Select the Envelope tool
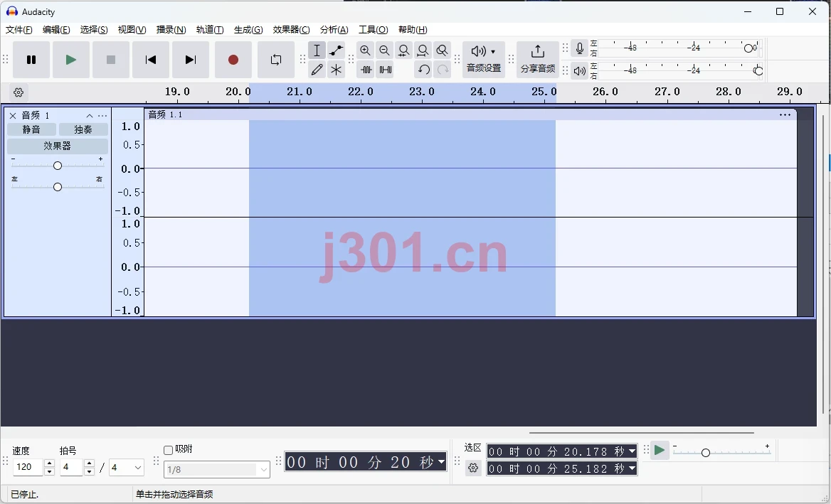Image resolution: width=831 pixels, height=504 pixels. tap(336, 50)
